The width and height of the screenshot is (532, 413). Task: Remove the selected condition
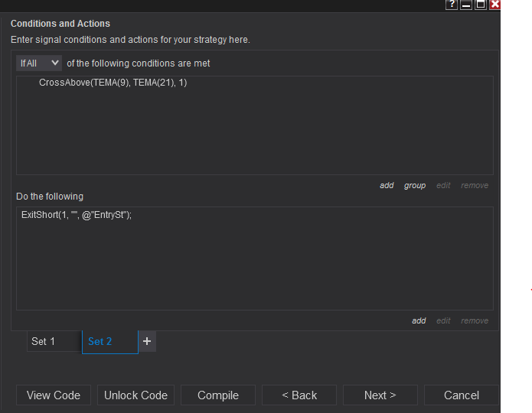[x=475, y=186]
